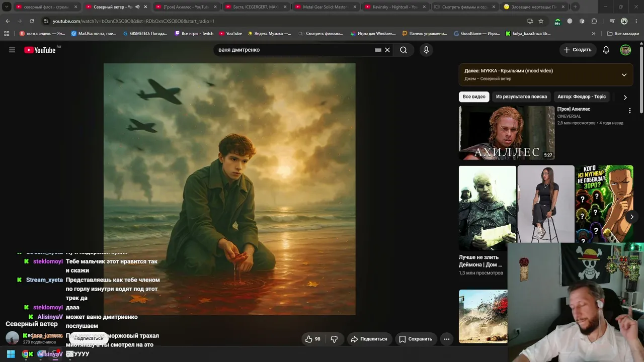Expand hidden bookmarks overflow
This screenshot has width=644, height=362.
(594, 34)
